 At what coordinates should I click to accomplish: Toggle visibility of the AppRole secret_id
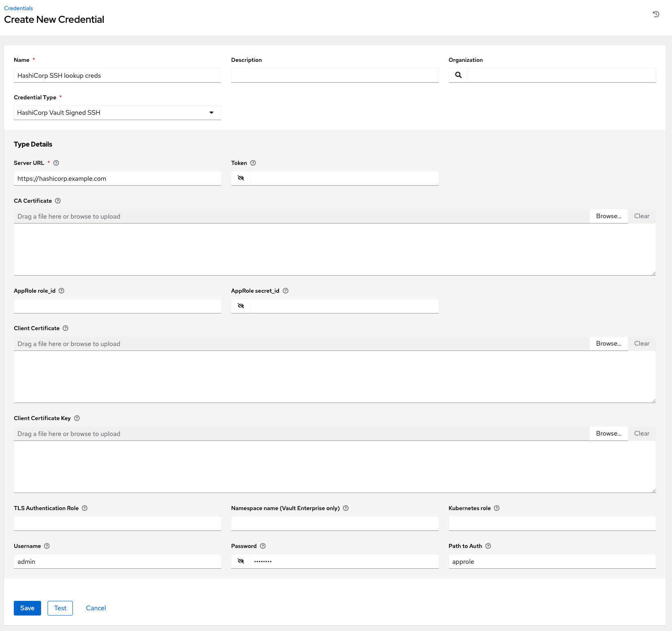(240, 306)
